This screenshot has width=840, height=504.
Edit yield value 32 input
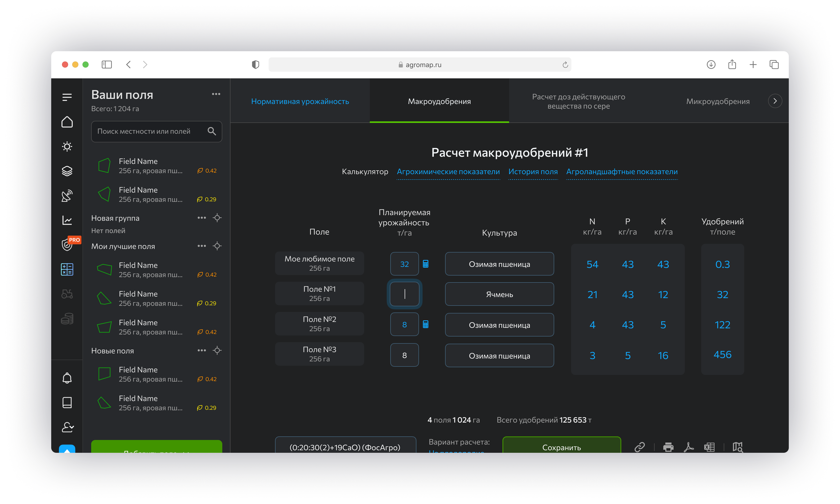click(x=404, y=264)
